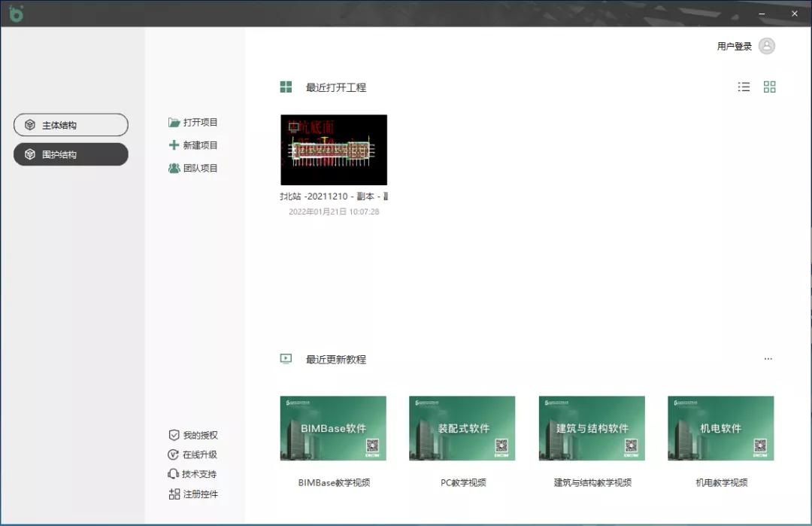Expand more tutorial options via the ellipsis
This screenshot has height=526, width=812.
coord(768,359)
